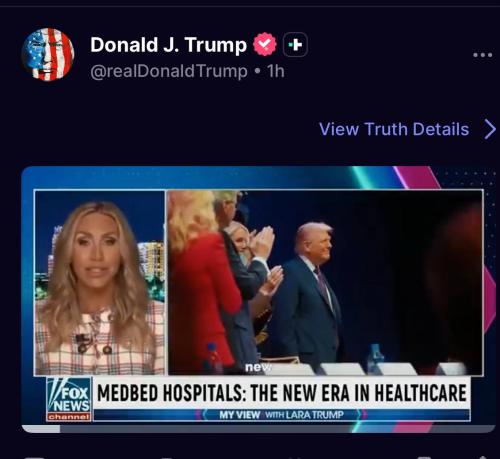Click the chevron arrow after View Truth Details
The width and height of the screenshot is (500, 459).
click(x=490, y=129)
